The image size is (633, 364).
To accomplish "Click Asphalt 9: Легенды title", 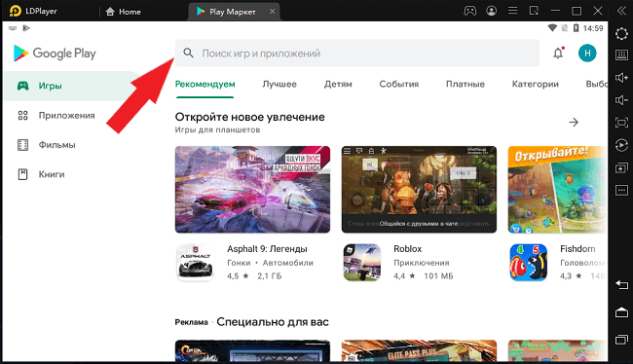I will click(267, 249).
